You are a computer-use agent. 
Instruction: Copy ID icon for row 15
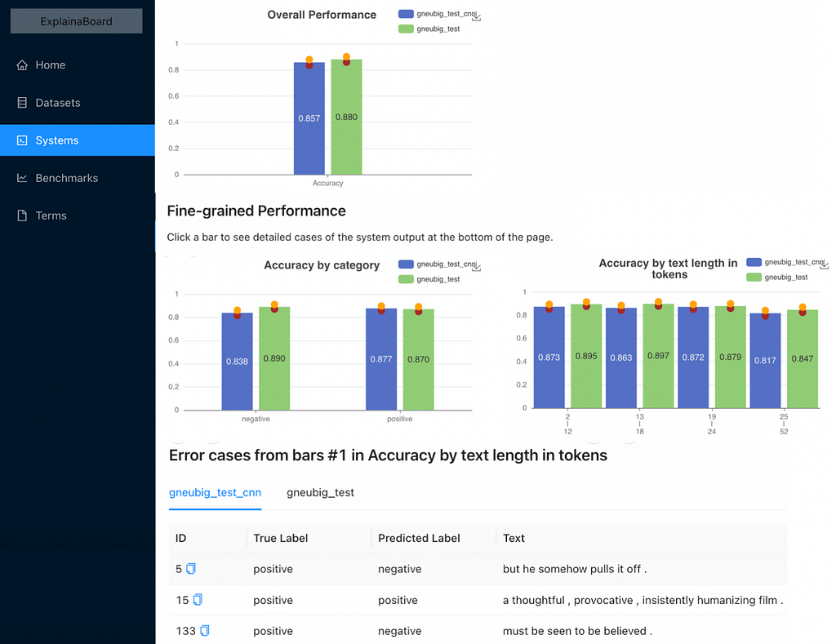click(198, 599)
